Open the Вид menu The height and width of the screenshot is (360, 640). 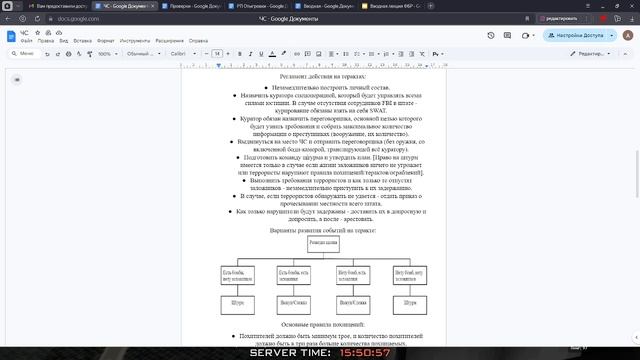point(64,41)
